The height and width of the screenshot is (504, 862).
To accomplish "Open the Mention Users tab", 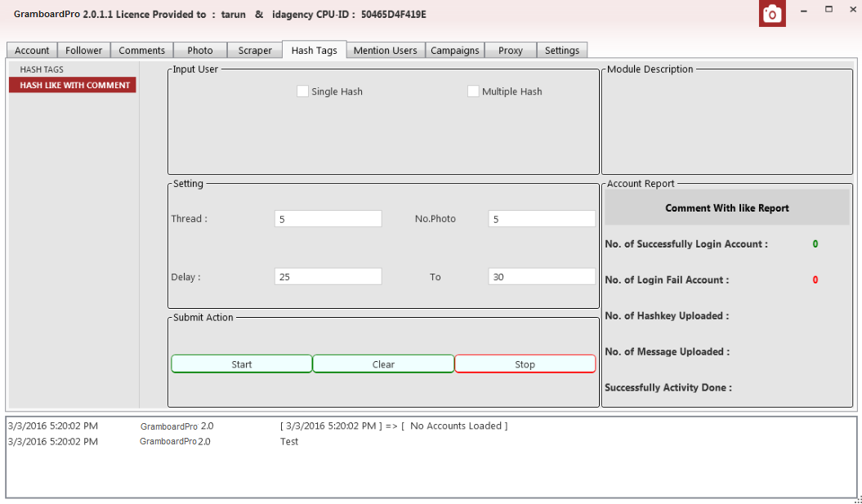I will (386, 50).
